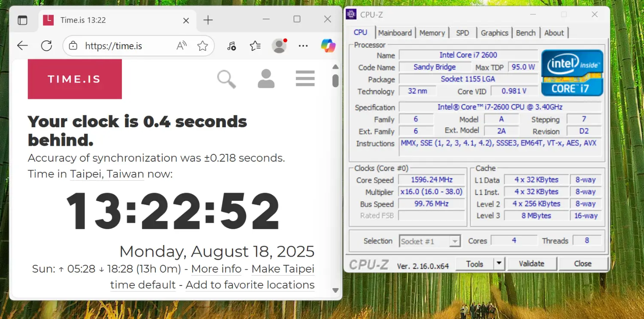The width and height of the screenshot is (644, 319).
Task: Click the TIME.IS red logo
Action: click(x=75, y=79)
